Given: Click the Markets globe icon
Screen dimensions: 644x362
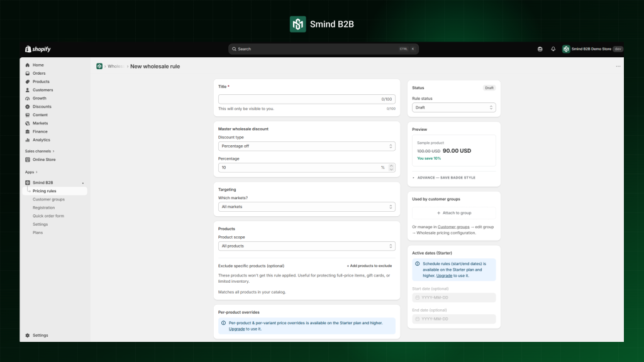Looking at the screenshot, I should tap(28, 123).
